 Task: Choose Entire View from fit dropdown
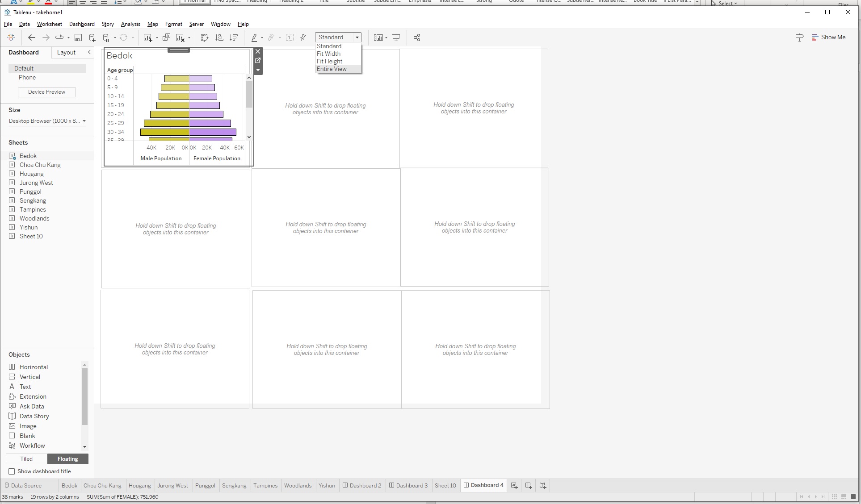tap(332, 69)
